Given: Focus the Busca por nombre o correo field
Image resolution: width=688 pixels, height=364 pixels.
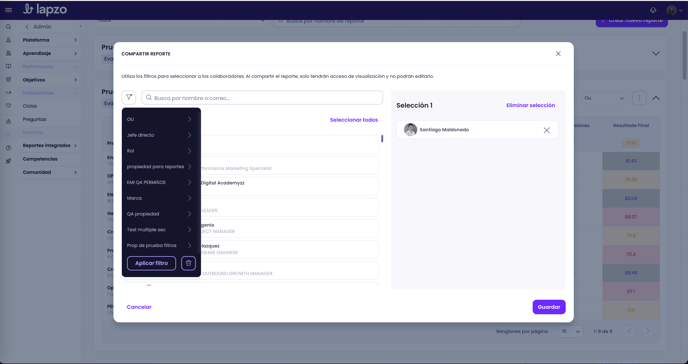Looking at the screenshot, I should click(x=262, y=98).
